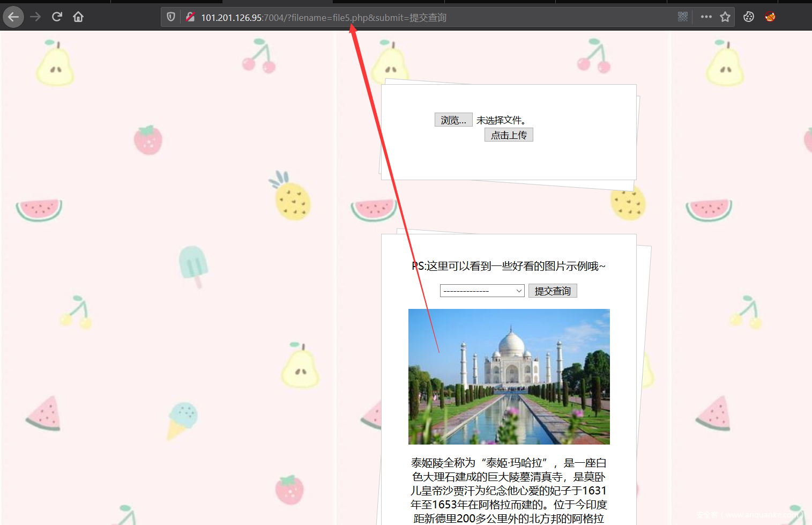Image resolution: width=812 pixels, height=525 pixels.
Task: Click the Taj Mahal image
Action: tap(509, 376)
